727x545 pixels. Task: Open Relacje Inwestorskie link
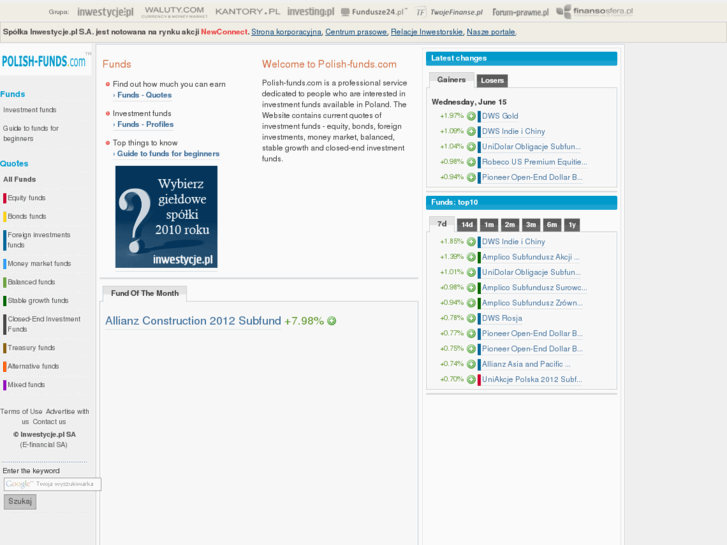427,32
